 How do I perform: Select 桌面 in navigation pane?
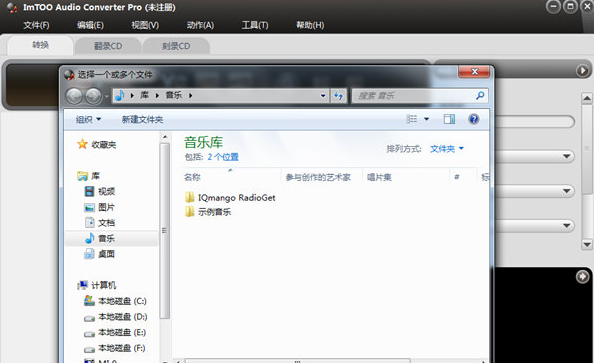click(x=99, y=254)
